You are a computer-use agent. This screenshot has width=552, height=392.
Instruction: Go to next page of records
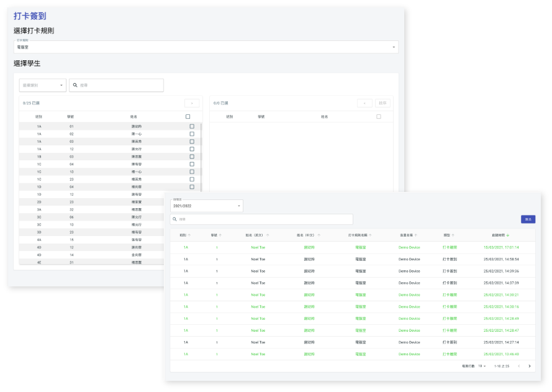coord(529,366)
